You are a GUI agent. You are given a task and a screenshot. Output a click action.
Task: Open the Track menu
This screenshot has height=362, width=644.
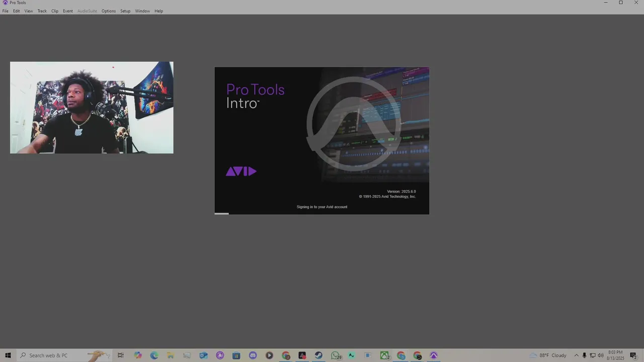coord(42,11)
